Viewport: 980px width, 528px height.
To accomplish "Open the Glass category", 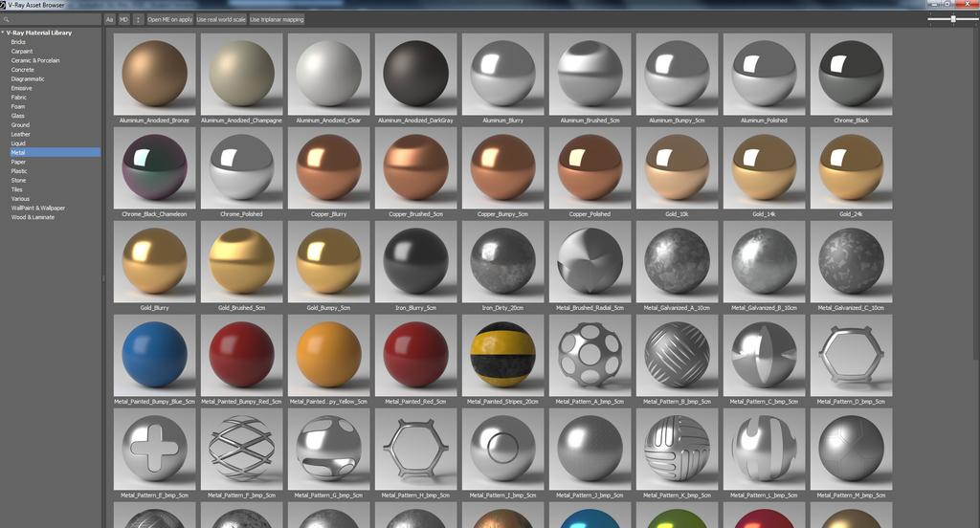I will tap(17, 116).
